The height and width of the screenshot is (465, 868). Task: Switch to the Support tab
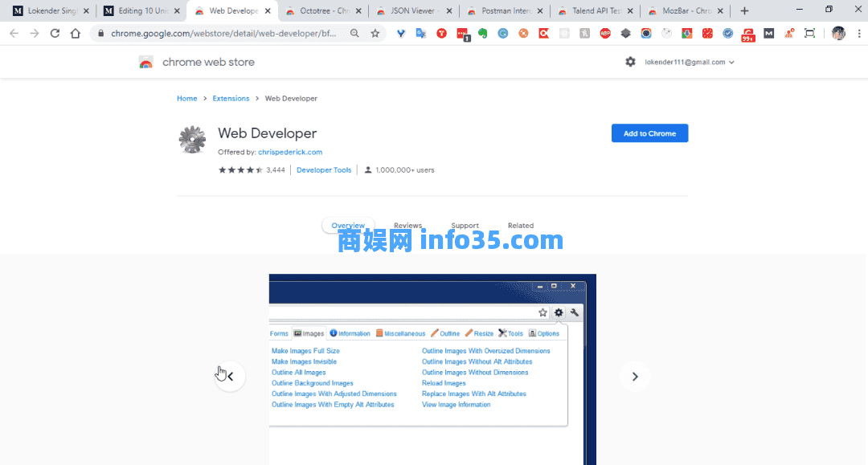pos(465,226)
